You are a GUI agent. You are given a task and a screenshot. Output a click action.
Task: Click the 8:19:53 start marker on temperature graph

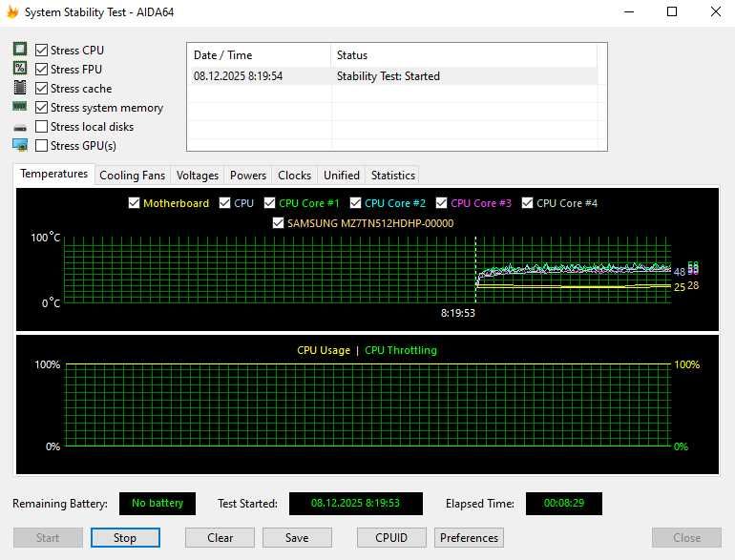(458, 313)
